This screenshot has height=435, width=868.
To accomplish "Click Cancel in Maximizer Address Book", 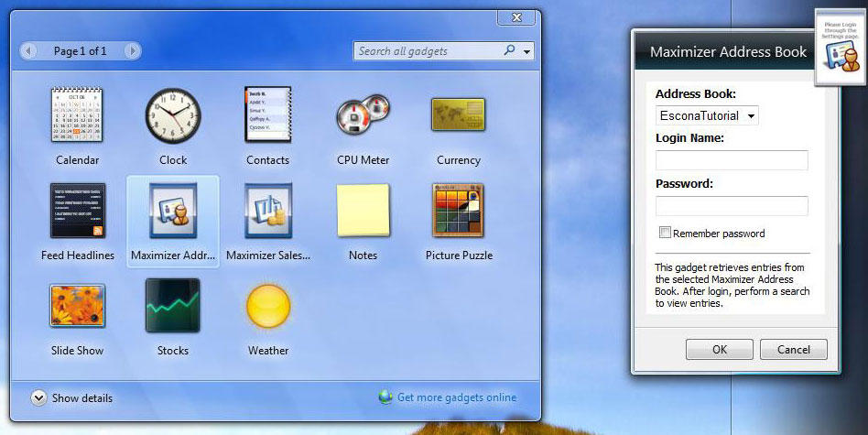I will pos(793,349).
